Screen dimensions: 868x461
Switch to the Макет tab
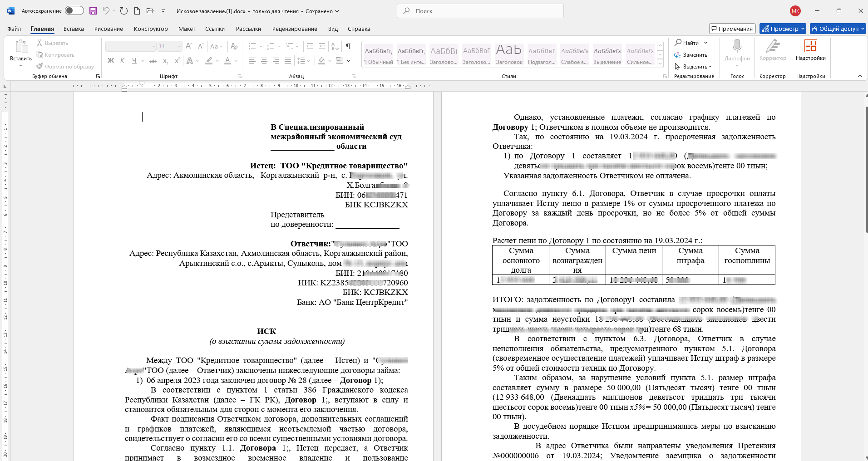point(187,29)
